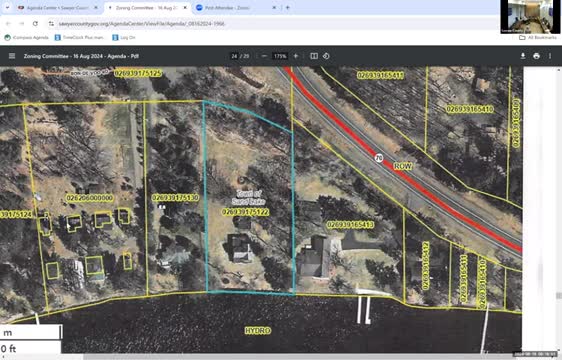Open the PDF sidebar hamburger menu
The image size is (562, 360).
[x=12, y=56]
